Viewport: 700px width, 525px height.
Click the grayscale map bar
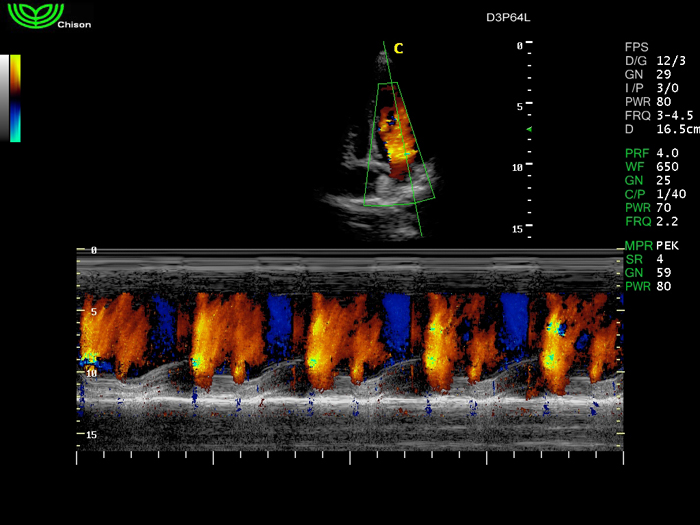(x=5, y=97)
